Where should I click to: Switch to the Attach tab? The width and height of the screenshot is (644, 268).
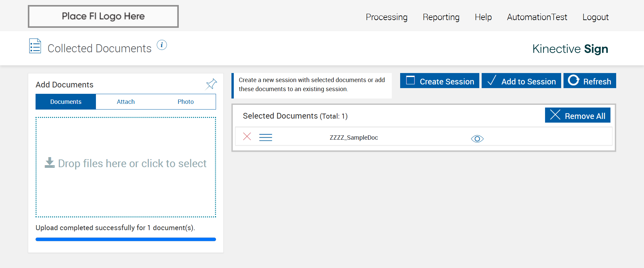tap(126, 102)
